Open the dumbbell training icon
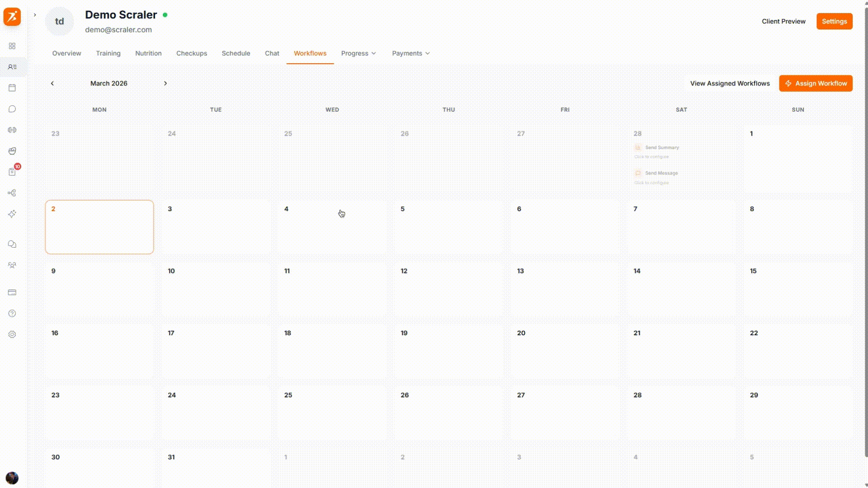 point(12,130)
